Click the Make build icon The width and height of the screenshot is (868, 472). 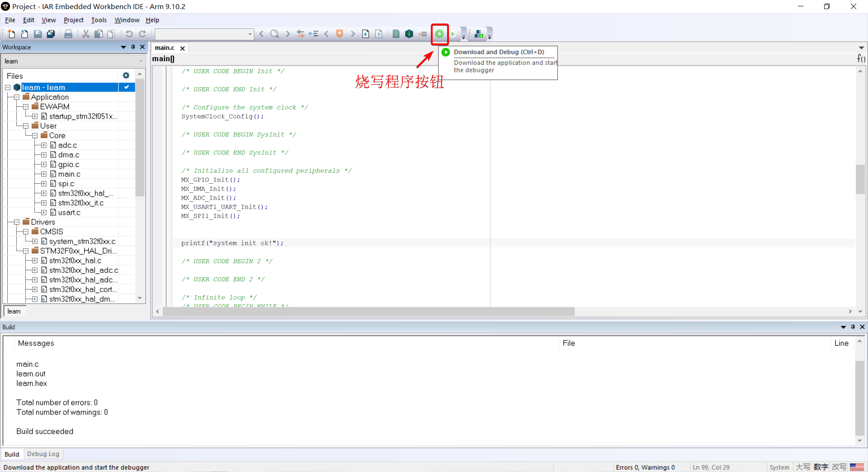[409, 34]
